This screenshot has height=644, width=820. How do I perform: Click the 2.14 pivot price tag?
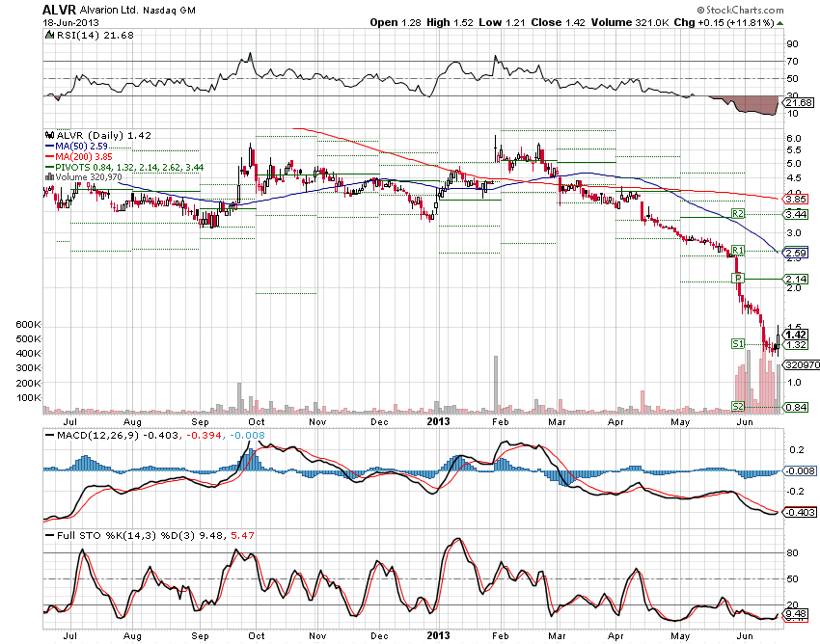[x=796, y=280]
